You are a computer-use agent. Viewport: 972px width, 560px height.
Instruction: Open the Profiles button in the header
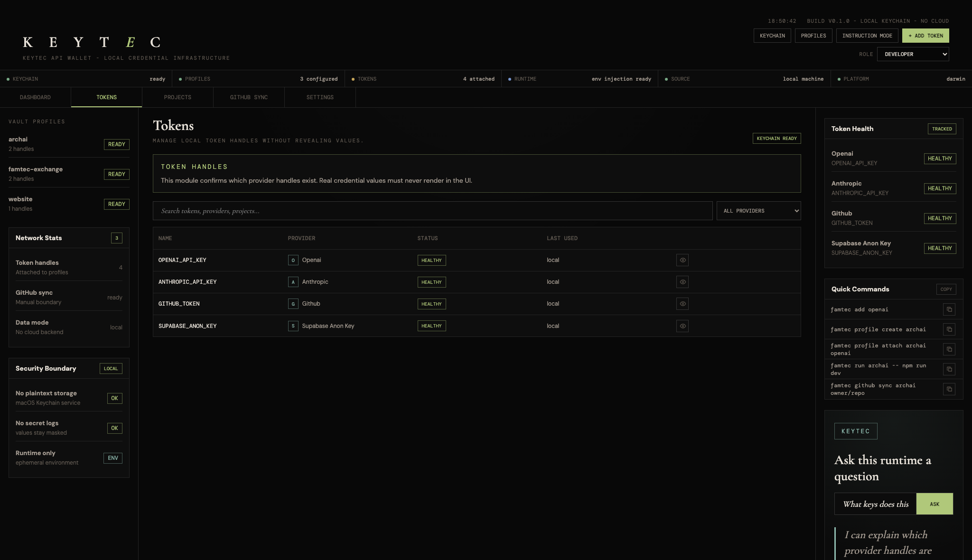[813, 36]
